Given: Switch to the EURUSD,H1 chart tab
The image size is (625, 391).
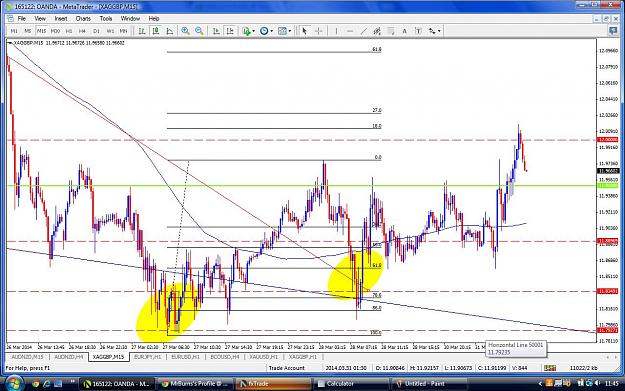Looking at the screenshot, I should click(185, 357).
